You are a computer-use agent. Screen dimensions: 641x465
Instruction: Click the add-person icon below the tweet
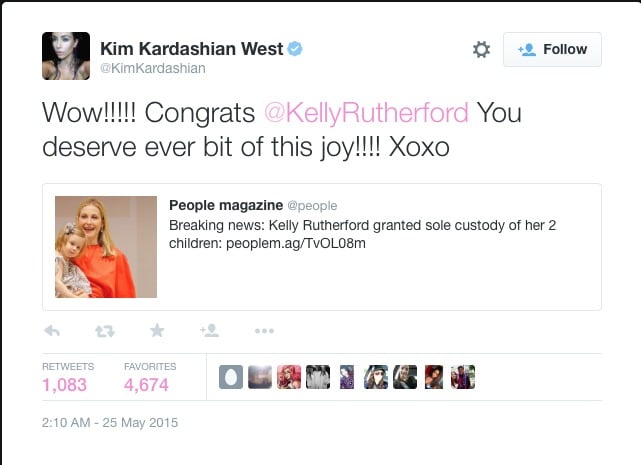pos(210,330)
